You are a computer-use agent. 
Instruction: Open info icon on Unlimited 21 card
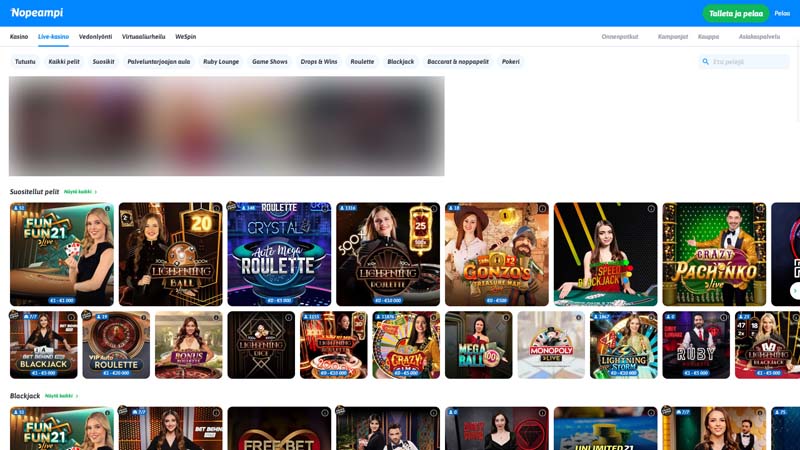pos(651,413)
